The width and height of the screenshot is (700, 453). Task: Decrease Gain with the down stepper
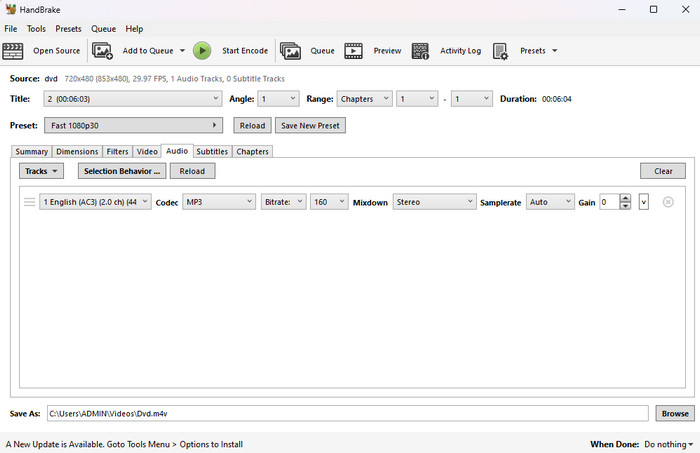coord(625,206)
